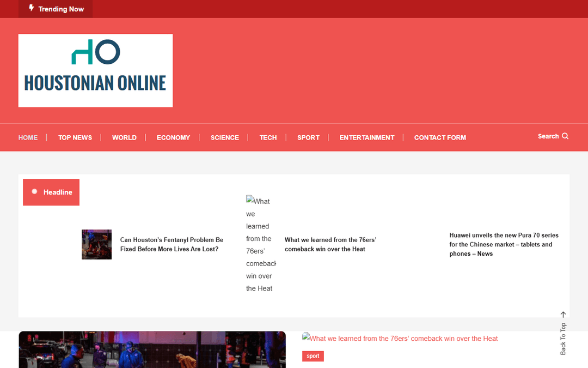Click the sport category tag
588x368 pixels.
(x=313, y=356)
